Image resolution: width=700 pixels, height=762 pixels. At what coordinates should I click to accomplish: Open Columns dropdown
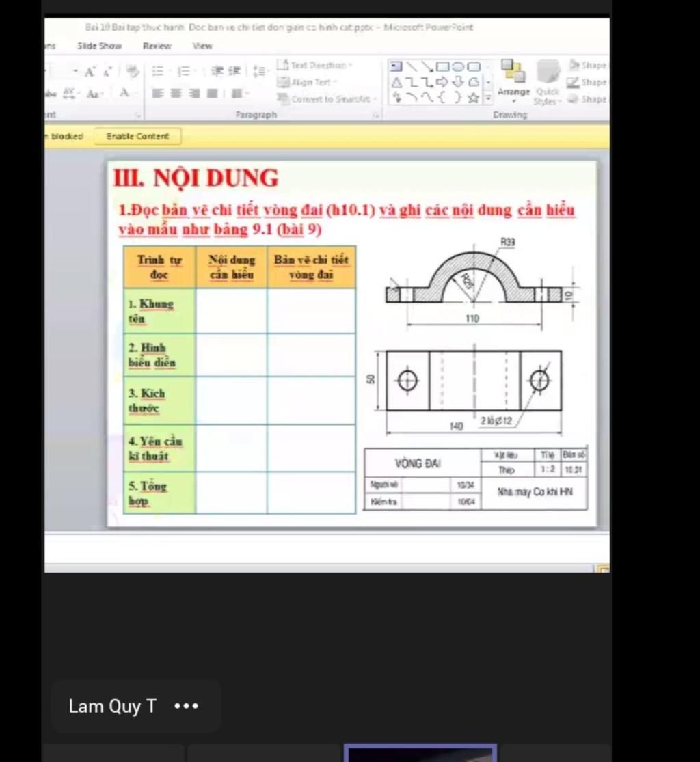(239, 94)
